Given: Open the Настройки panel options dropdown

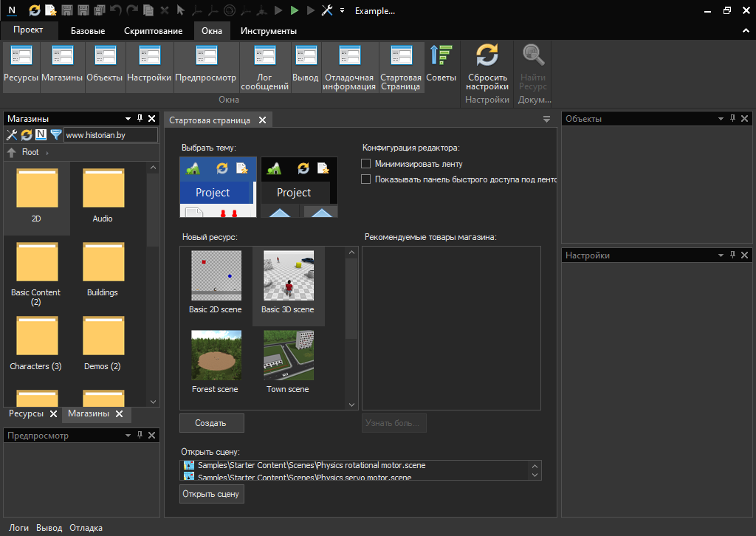Looking at the screenshot, I should point(721,255).
